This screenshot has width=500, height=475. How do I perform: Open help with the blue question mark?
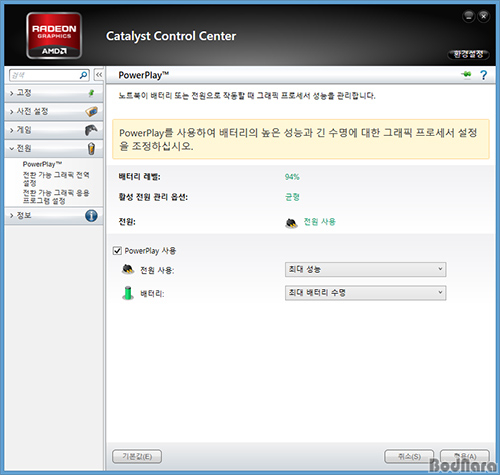(x=483, y=75)
